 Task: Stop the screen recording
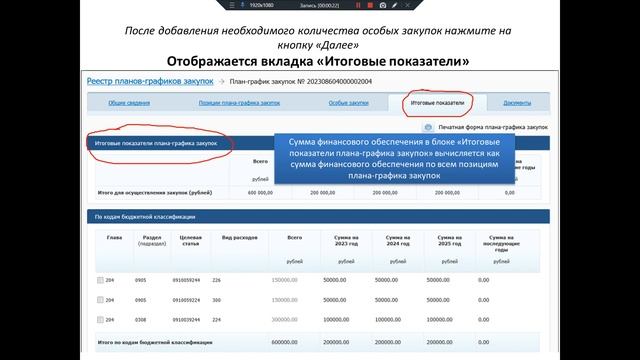tap(370, 5)
